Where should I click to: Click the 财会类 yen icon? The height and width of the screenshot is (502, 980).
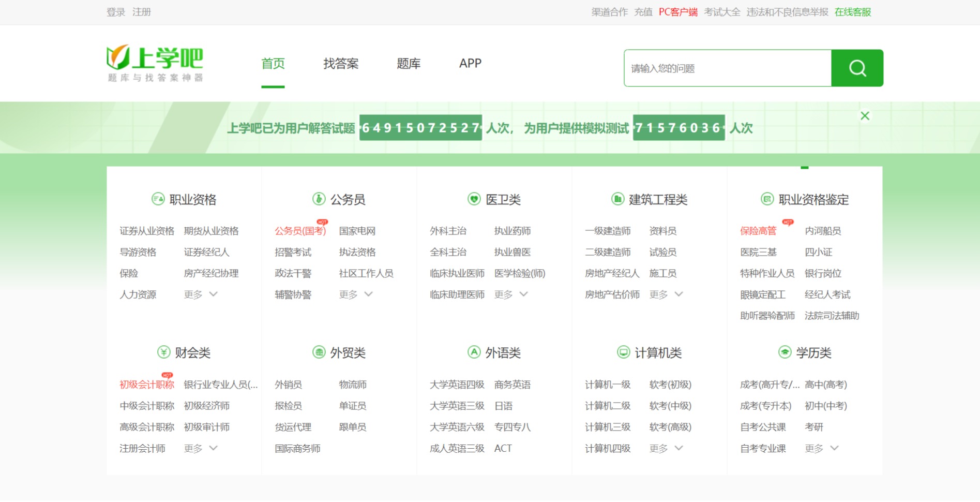[163, 352]
